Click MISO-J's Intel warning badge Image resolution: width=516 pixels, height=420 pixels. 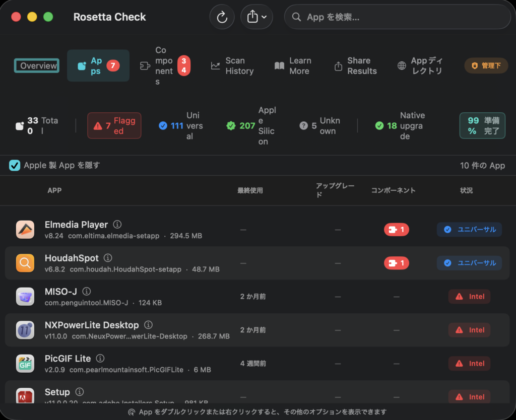(x=469, y=297)
